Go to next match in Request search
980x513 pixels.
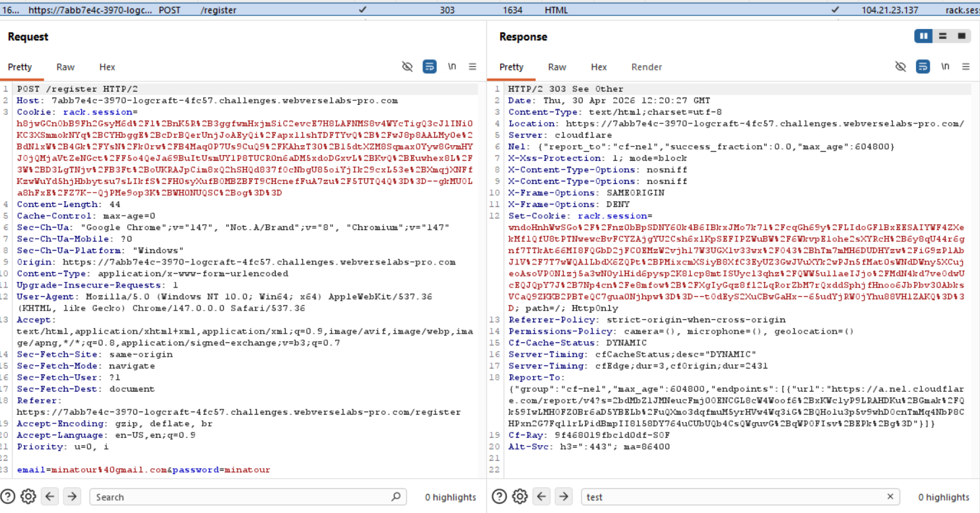tap(73, 497)
